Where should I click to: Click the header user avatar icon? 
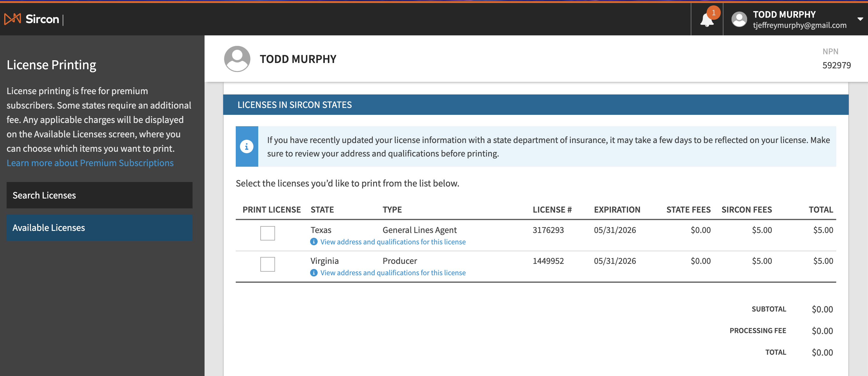[739, 19]
